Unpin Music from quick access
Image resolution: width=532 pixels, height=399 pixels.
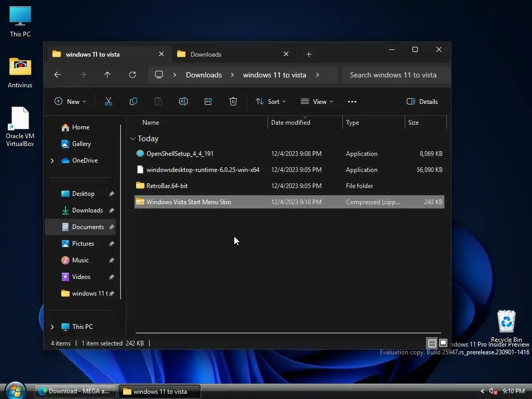point(111,260)
